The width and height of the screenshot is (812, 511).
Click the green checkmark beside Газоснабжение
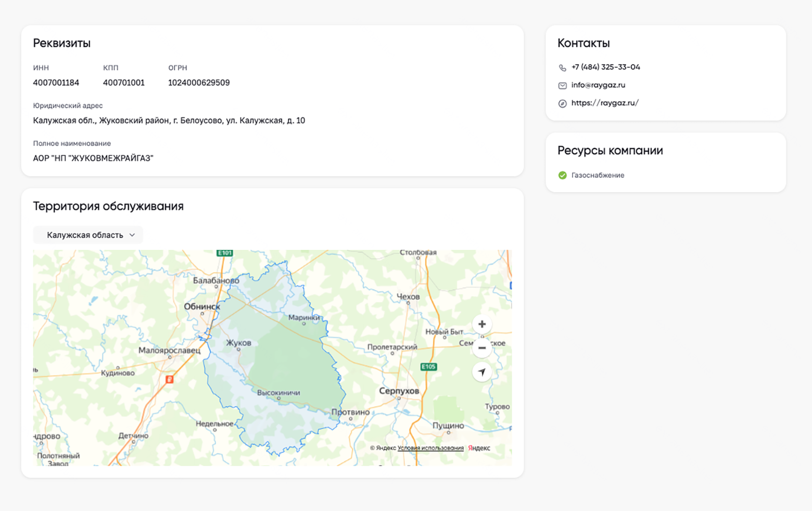pyautogui.click(x=562, y=175)
